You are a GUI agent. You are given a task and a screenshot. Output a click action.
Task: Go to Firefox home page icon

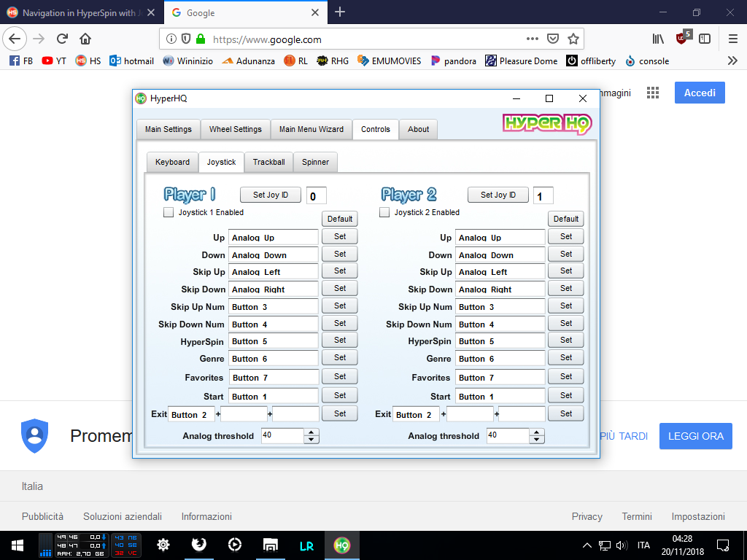85,39
